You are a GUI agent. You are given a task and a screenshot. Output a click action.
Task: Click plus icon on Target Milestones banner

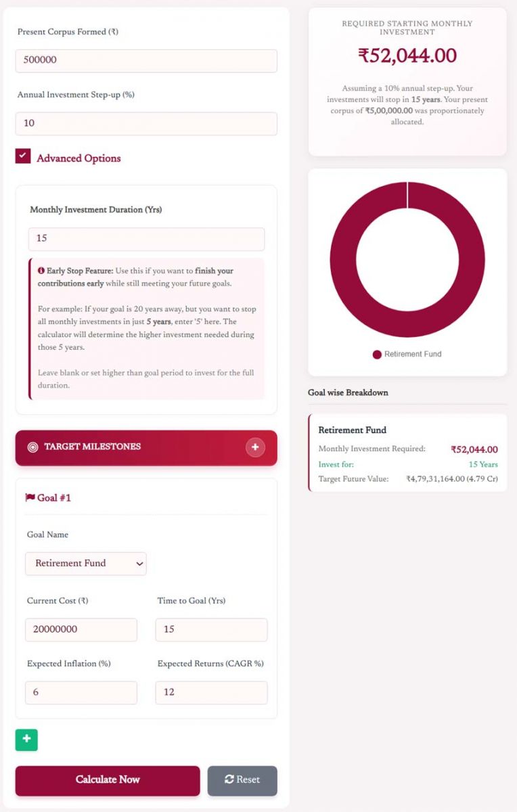tap(256, 447)
